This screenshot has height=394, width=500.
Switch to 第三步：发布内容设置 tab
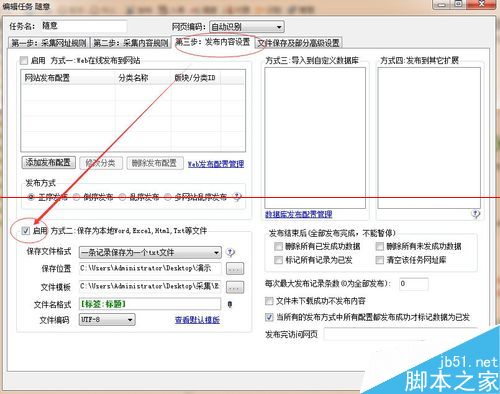[x=213, y=42]
